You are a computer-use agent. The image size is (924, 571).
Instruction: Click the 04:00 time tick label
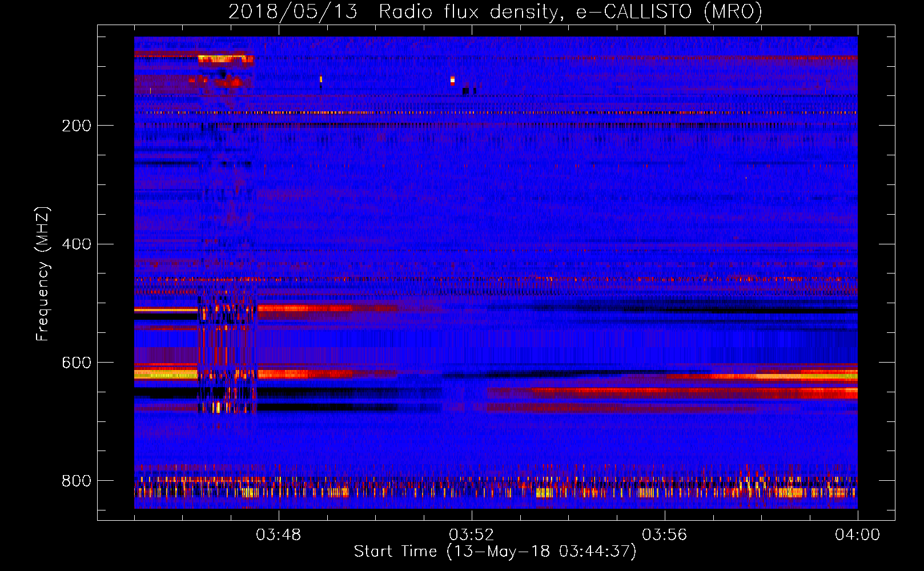[857, 535]
